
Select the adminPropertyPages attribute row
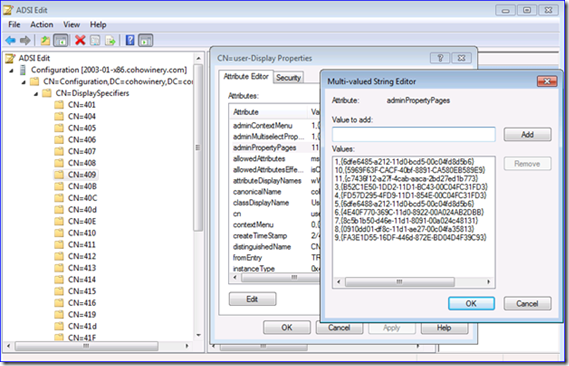tap(276, 148)
